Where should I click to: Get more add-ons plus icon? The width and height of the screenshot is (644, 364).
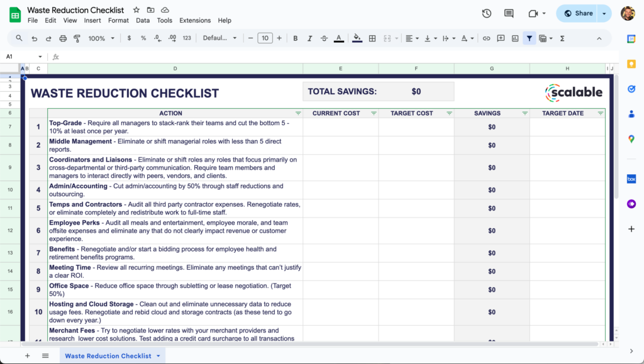point(631,229)
